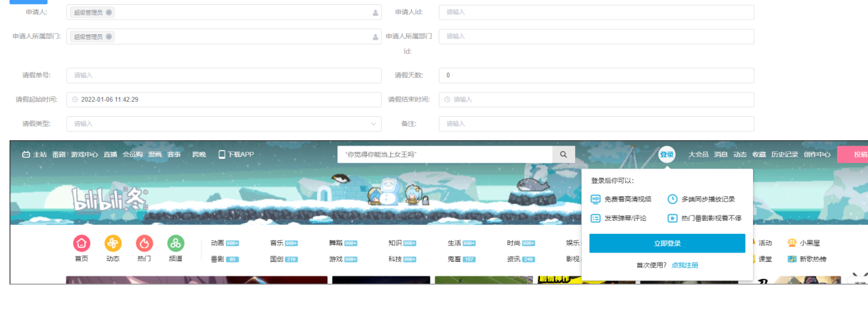
Task: Click the 历史记录 navigation link
Action: [784, 155]
